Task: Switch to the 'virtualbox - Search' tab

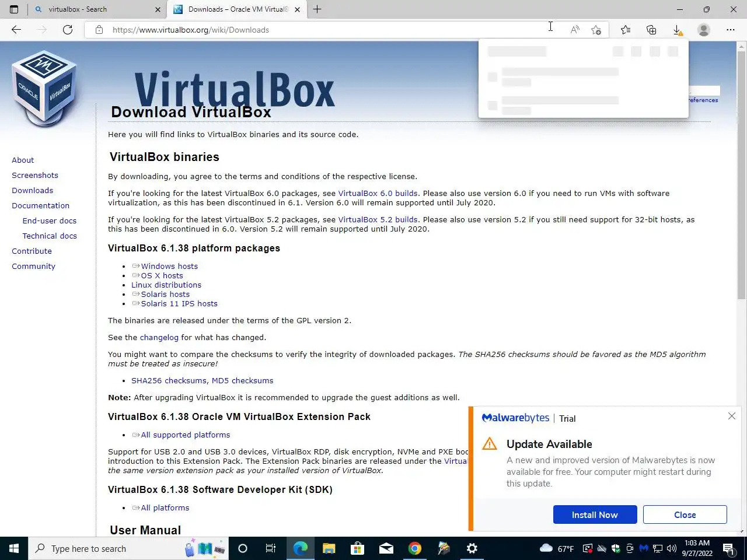Action: [97, 9]
